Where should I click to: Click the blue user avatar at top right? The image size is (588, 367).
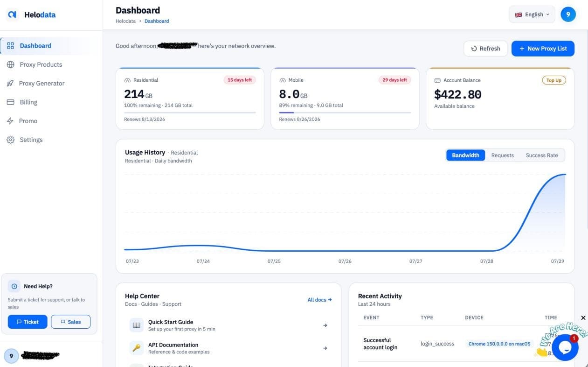click(568, 14)
